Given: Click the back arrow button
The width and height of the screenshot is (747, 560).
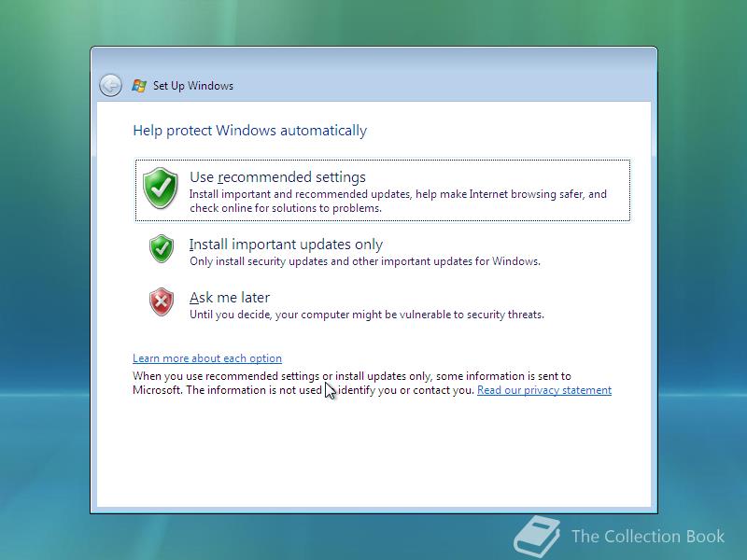Looking at the screenshot, I should pyautogui.click(x=110, y=86).
